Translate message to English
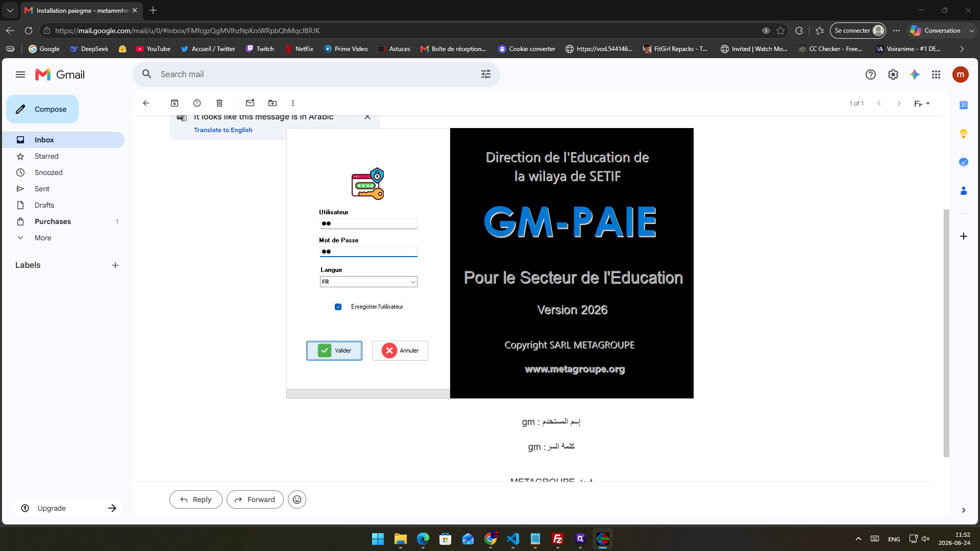Viewport: 980px width, 551px height. tap(223, 130)
